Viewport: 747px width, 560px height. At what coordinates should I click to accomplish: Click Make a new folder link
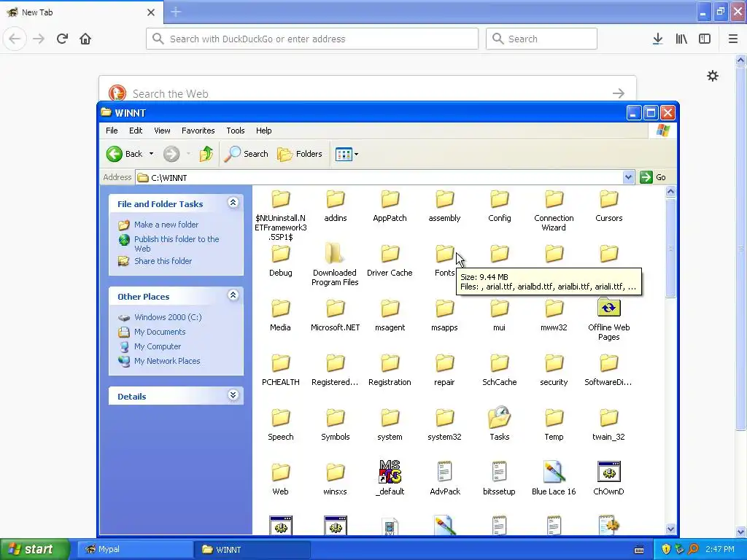pos(166,225)
